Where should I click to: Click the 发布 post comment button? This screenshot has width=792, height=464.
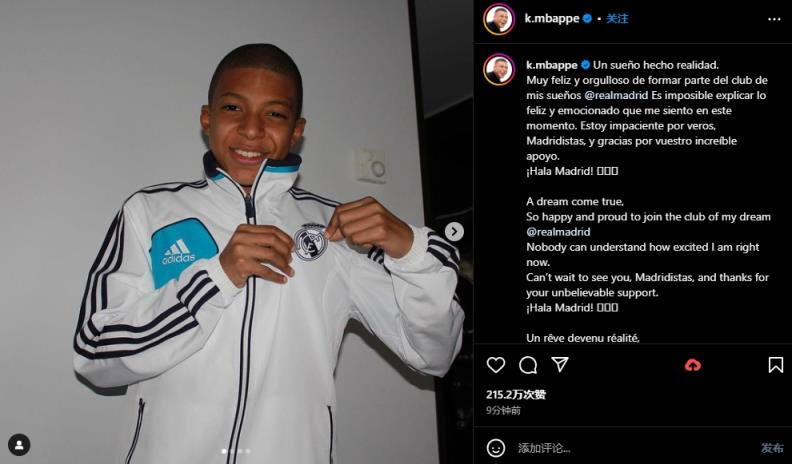pos(772,448)
